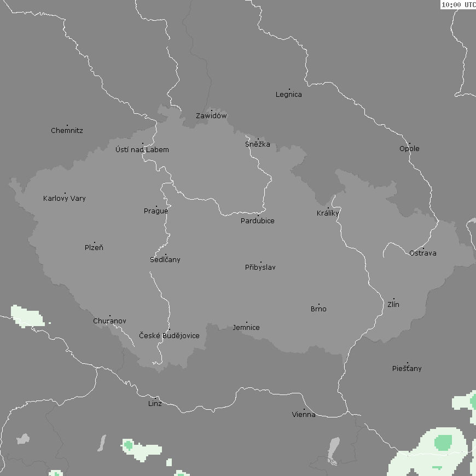The height and width of the screenshot is (476, 476).
Task: Select the Ústí nad Labem label
Action: click(x=142, y=150)
